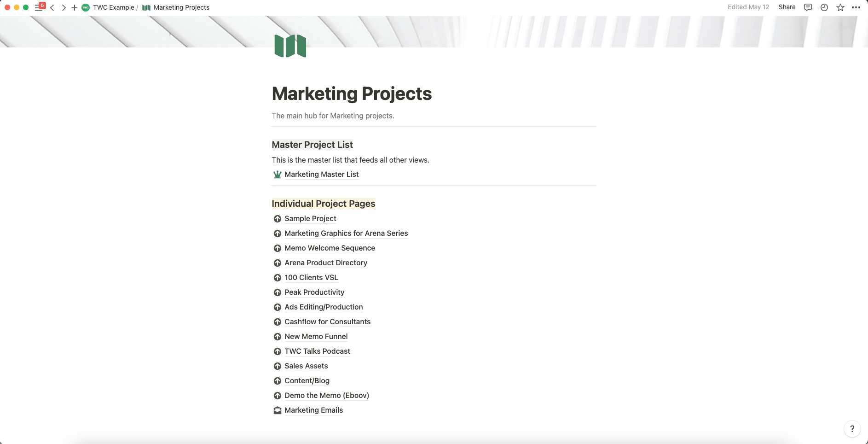
Task: Open the comments icon in top bar
Action: (808, 7)
